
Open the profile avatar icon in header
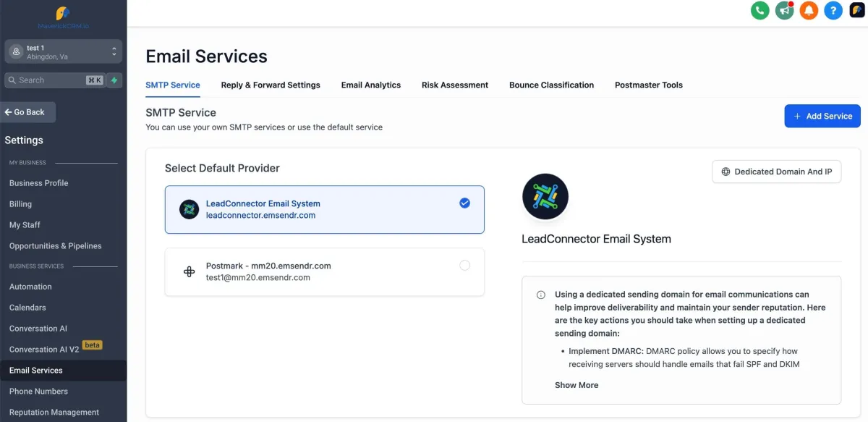(858, 10)
